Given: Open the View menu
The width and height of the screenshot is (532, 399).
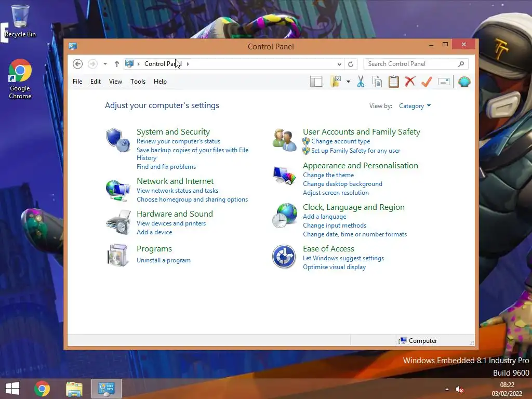Looking at the screenshot, I should click(x=115, y=82).
